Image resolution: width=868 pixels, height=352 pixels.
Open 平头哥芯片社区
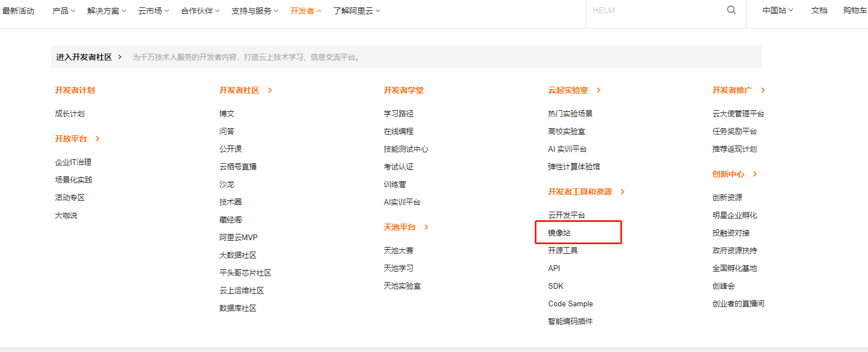(245, 273)
